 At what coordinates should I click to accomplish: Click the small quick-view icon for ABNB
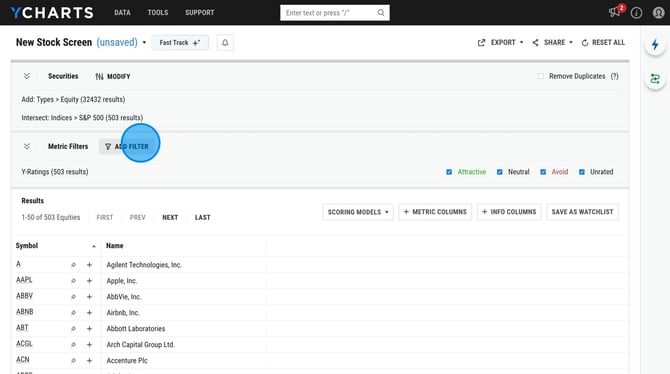tap(73, 312)
